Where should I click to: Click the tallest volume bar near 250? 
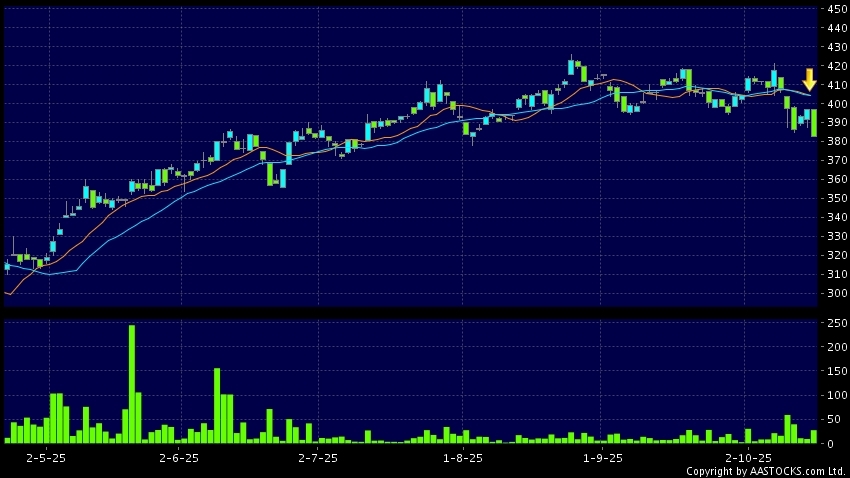coord(132,384)
